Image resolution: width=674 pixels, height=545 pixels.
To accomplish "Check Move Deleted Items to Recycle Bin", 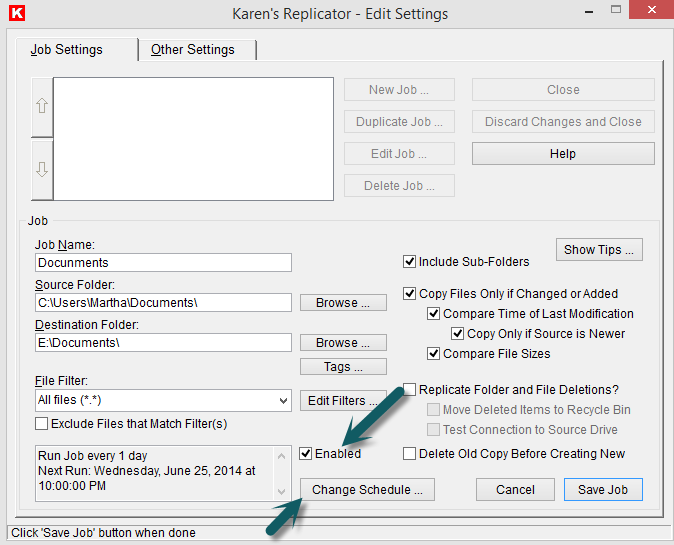I will click(433, 410).
